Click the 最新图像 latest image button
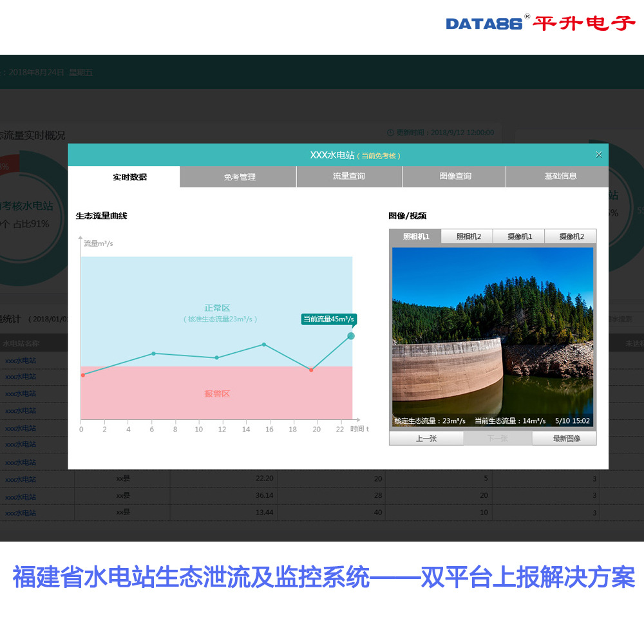This screenshot has height=644, width=644. pos(564,438)
